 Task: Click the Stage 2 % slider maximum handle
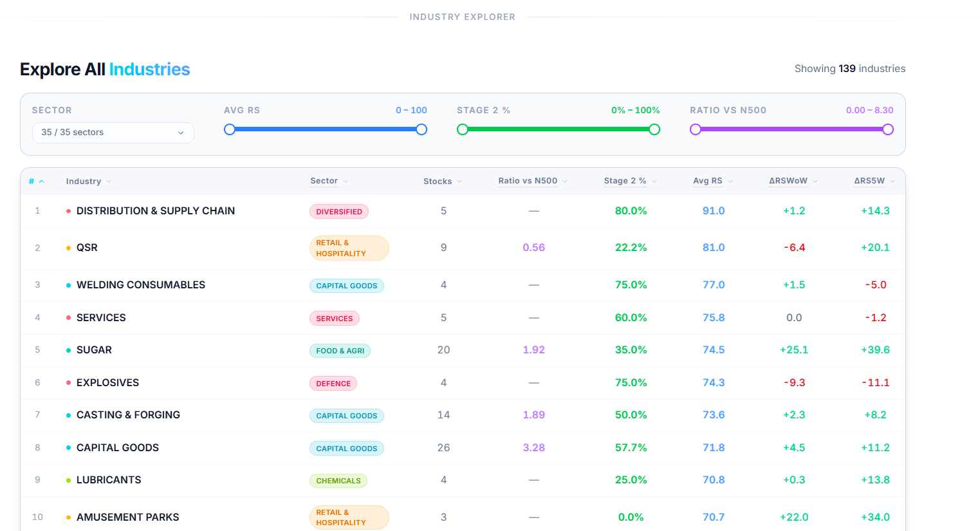pyautogui.click(x=654, y=129)
